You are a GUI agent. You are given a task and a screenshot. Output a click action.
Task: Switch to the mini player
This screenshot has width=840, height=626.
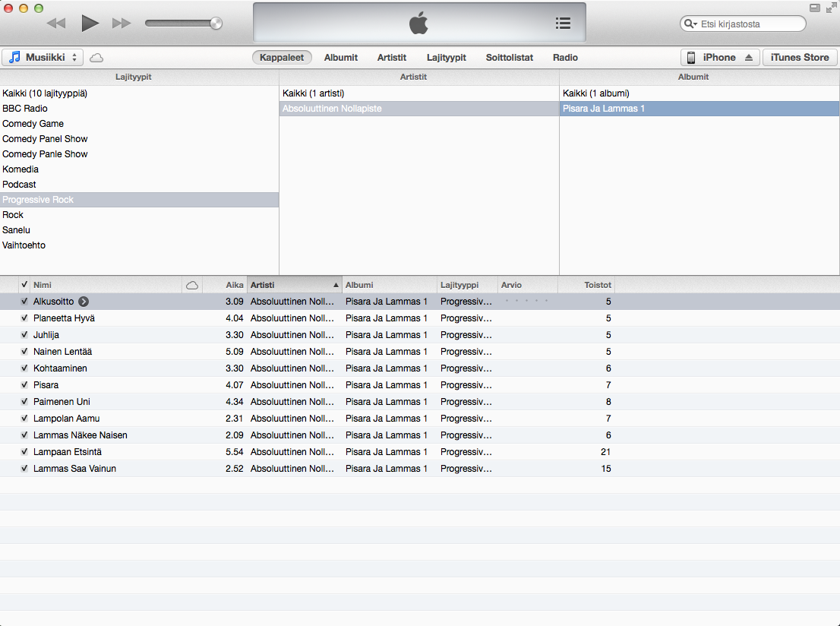pyautogui.click(x=815, y=8)
